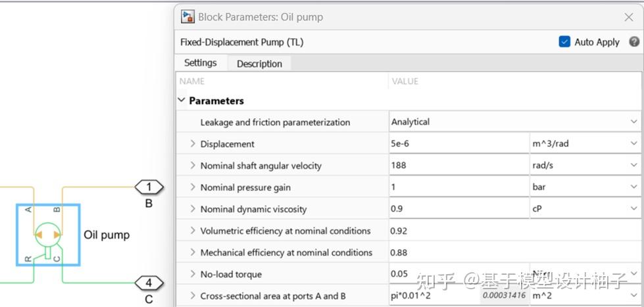Click the Oil pump block icon

[x=47, y=235]
